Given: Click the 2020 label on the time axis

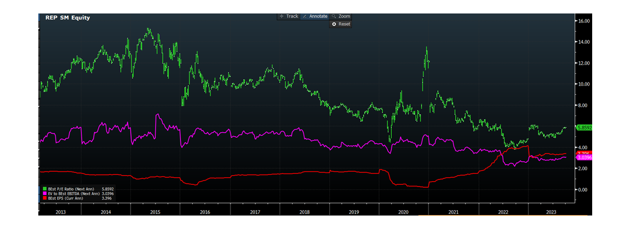Looking at the screenshot, I should pyautogui.click(x=403, y=212).
